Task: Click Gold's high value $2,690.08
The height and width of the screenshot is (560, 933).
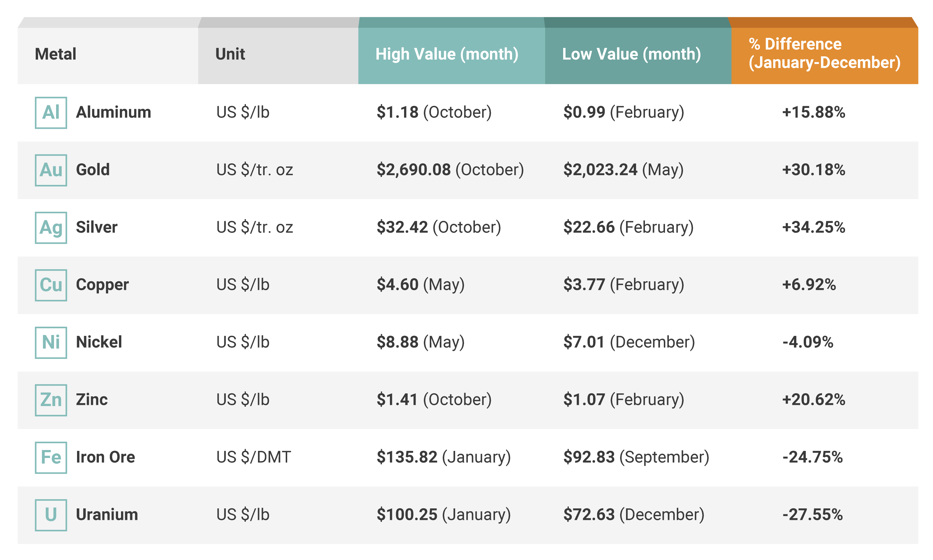Action: (x=414, y=170)
